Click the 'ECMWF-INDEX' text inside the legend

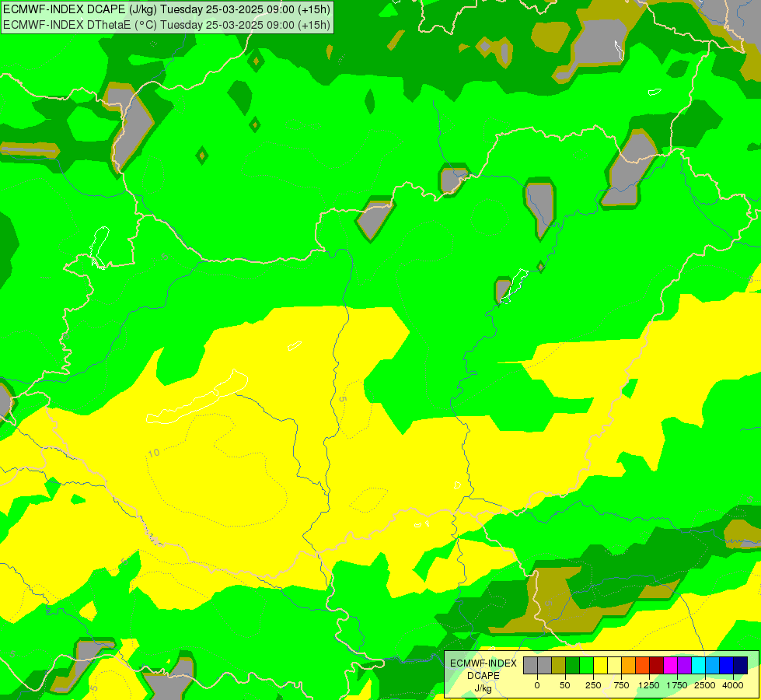[483, 663]
